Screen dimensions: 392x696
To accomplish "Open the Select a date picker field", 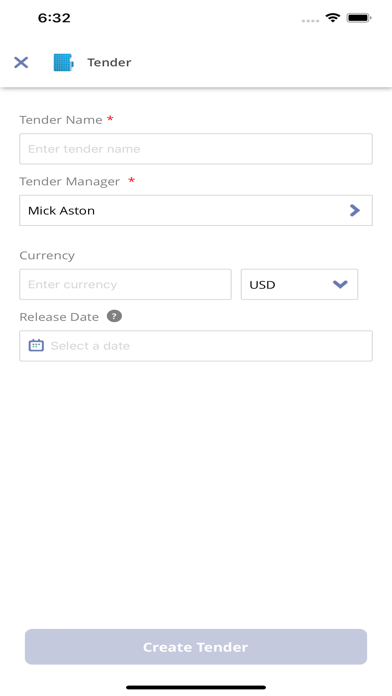I will [x=196, y=346].
